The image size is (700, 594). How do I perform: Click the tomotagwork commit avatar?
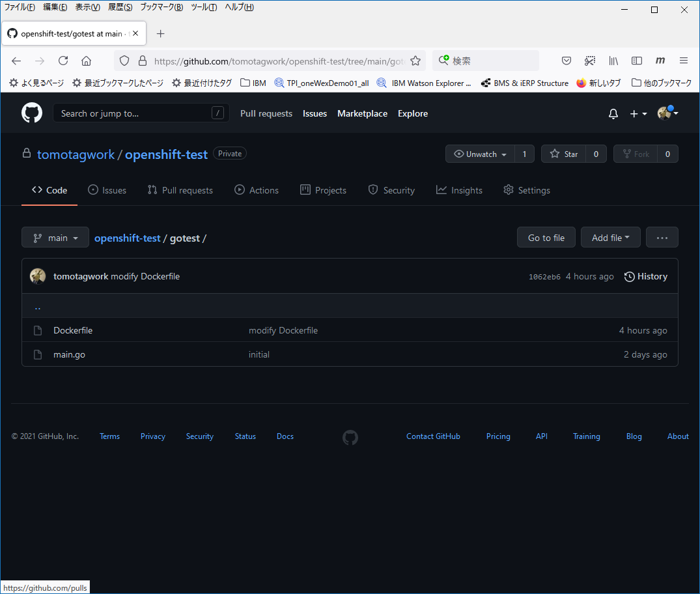(x=38, y=276)
